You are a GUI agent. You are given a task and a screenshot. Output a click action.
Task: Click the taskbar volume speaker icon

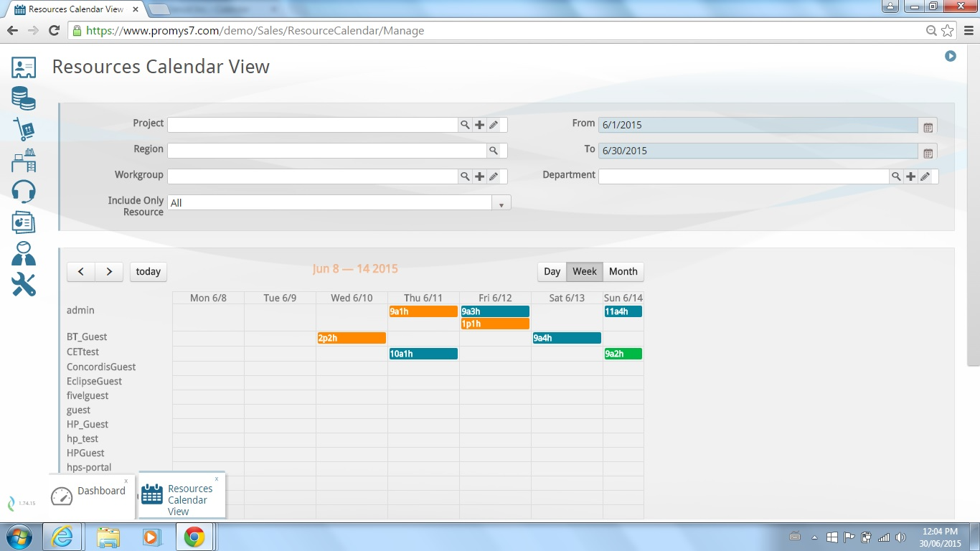click(900, 537)
